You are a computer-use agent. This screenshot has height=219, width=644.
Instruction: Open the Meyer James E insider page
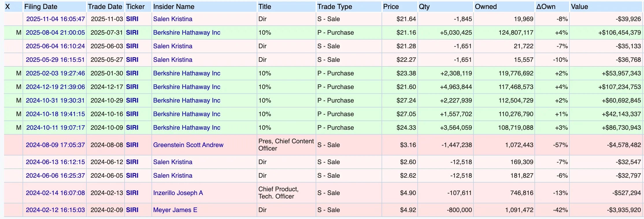click(175, 210)
